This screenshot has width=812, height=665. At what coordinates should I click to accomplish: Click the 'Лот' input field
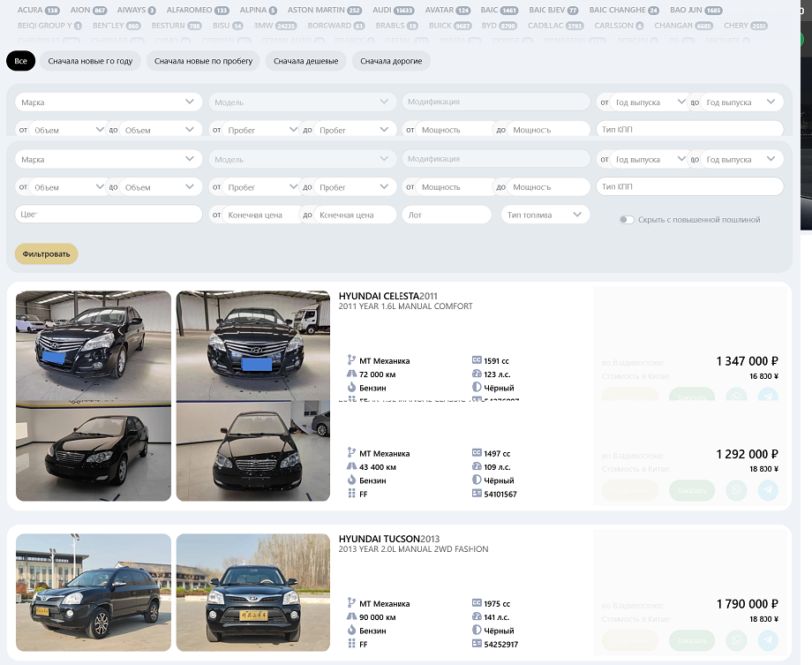click(x=447, y=215)
